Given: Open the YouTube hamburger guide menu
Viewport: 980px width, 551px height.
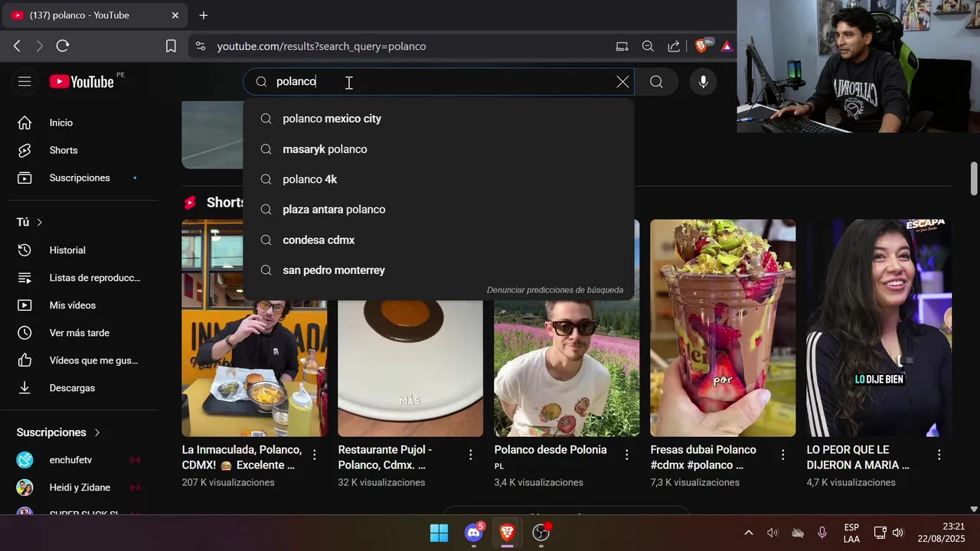Looking at the screenshot, I should pyautogui.click(x=24, y=81).
